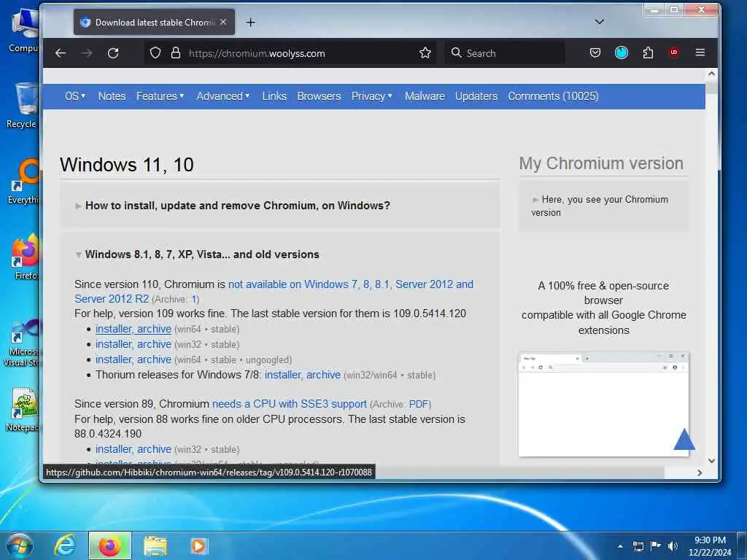The image size is (747, 560).
Task: Open the Recycle Bin desktop icon
Action: (x=23, y=106)
